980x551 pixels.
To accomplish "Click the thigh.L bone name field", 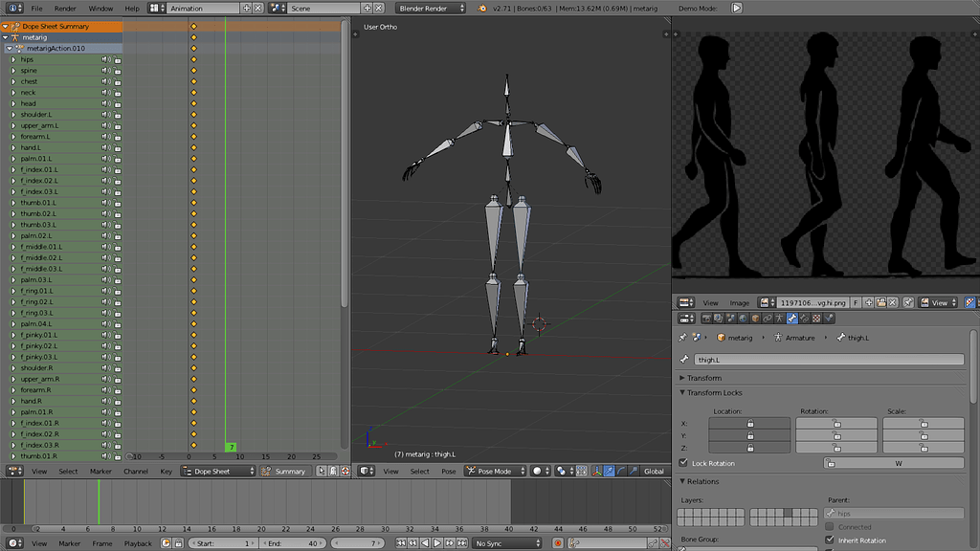I will (x=829, y=360).
